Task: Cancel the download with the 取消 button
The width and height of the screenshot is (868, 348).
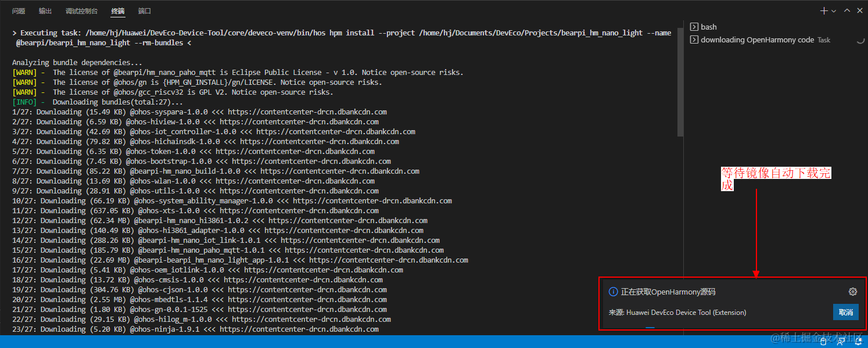Action: pos(846,312)
